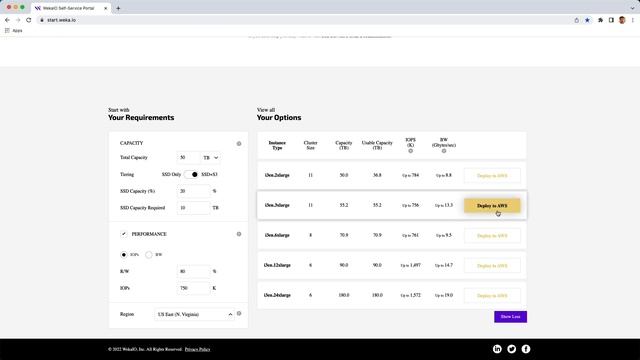This screenshot has width=640, height=360.
Task: Click the IOPS (K) column info icon
Action: click(x=411, y=151)
